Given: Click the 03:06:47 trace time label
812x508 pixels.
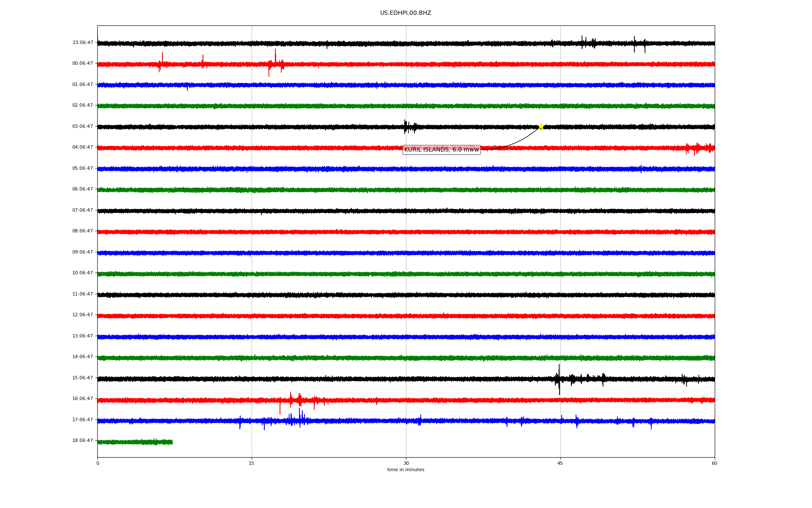Looking at the screenshot, I should 82,126.
